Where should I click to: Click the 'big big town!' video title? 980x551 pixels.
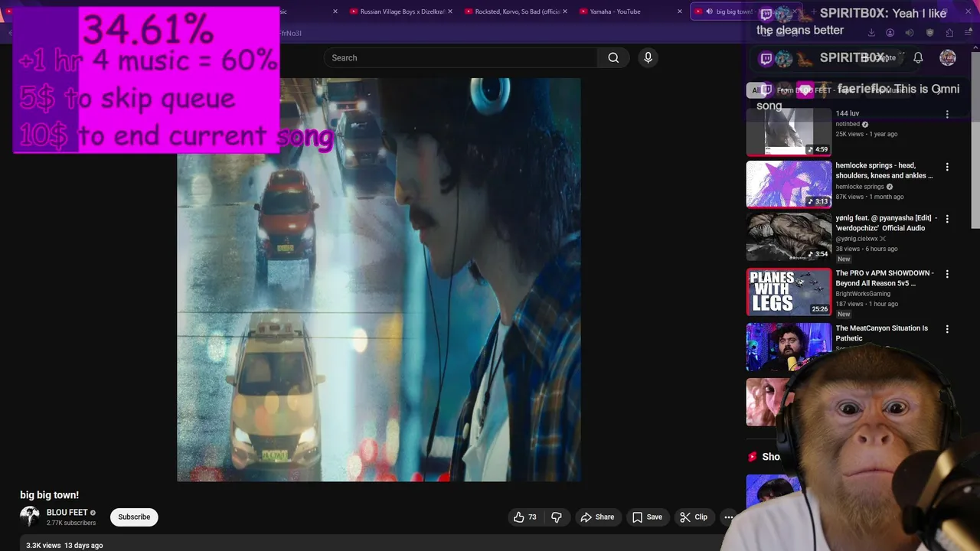[x=49, y=495]
